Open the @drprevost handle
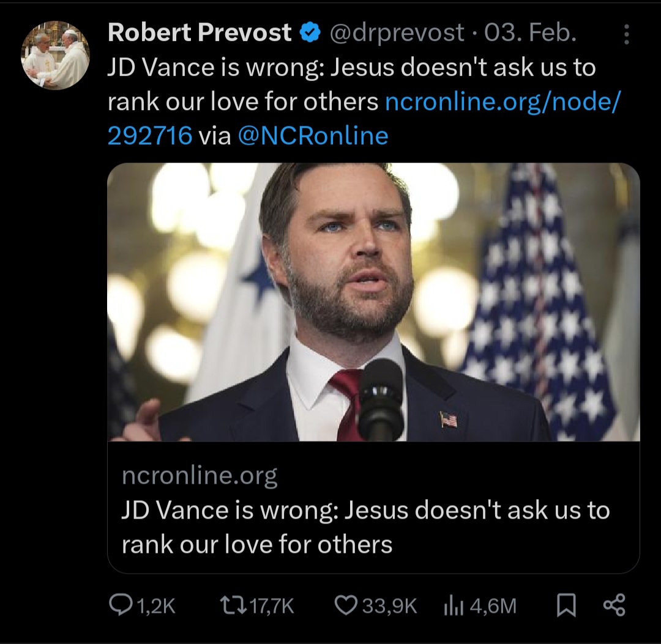The width and height of the screenshot is (661, 644). point(396,33)
